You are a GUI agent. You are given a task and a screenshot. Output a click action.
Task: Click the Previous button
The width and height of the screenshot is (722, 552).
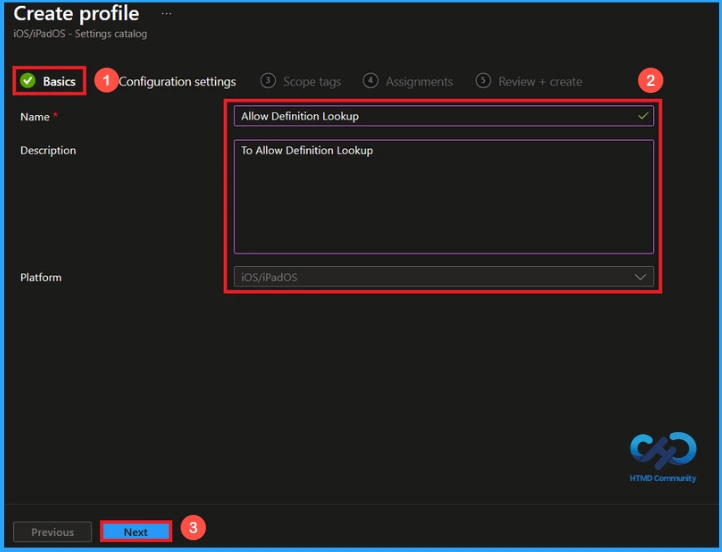[52, 532]
